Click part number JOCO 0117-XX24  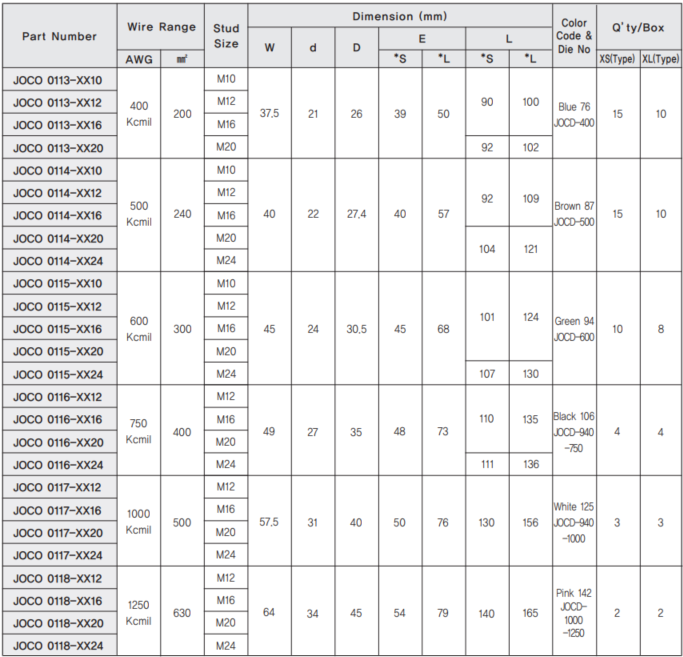click(60, 555)
